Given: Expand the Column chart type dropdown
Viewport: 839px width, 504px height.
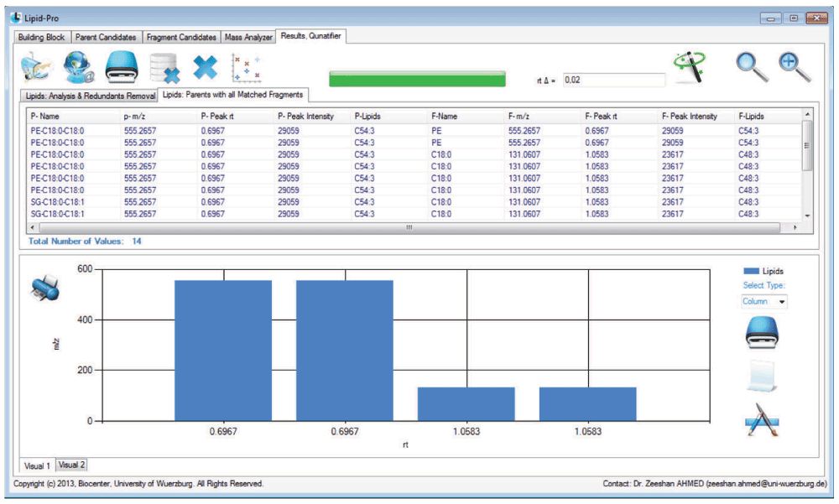Looking at the screenshot, I should coord(782,302).
